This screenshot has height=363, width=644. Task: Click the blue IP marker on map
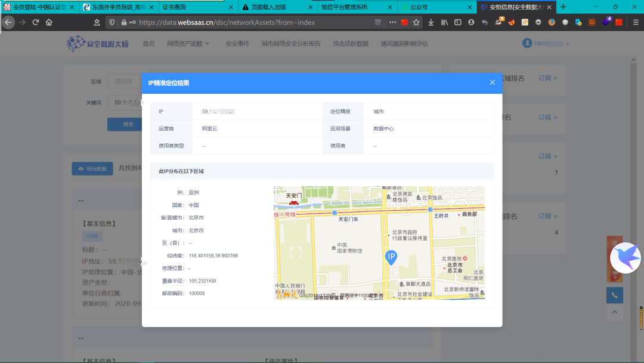pos(391,258)
